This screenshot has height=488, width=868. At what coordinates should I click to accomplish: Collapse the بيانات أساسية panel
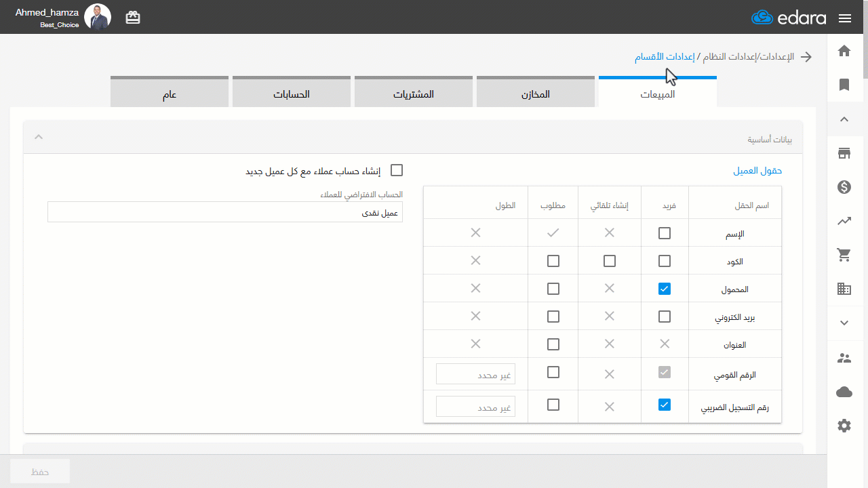[x=39, y=138]
